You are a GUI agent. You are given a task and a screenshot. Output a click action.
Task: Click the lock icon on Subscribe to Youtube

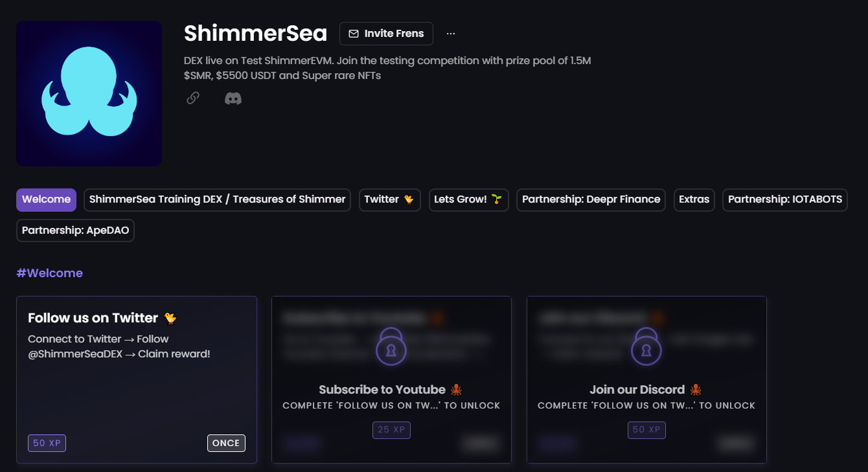coord(391,346)
